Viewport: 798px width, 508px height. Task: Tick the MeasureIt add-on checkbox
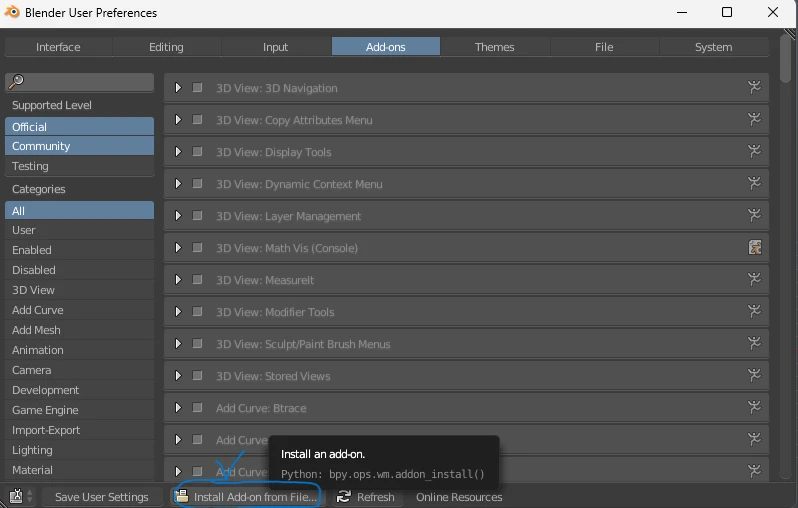click(x=197, y=279)
